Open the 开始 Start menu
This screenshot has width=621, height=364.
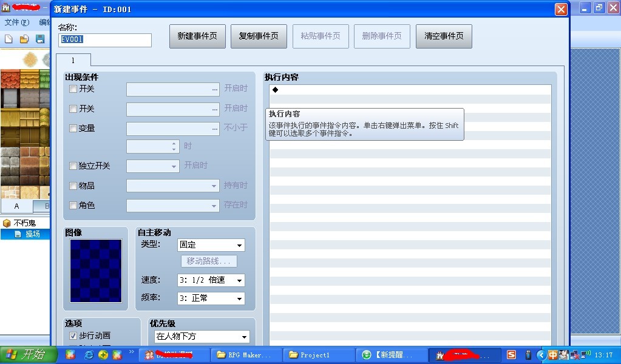coord(28,354)
